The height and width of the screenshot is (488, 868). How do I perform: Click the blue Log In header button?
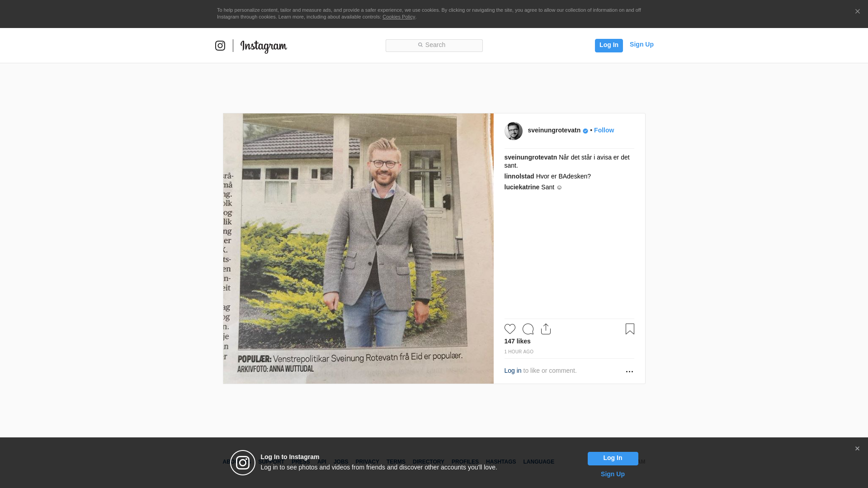[609, 45]
